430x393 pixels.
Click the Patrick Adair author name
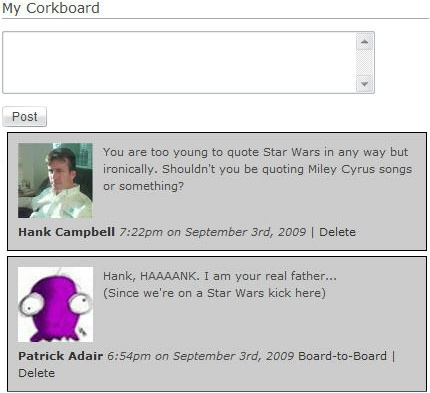(60, 356)
